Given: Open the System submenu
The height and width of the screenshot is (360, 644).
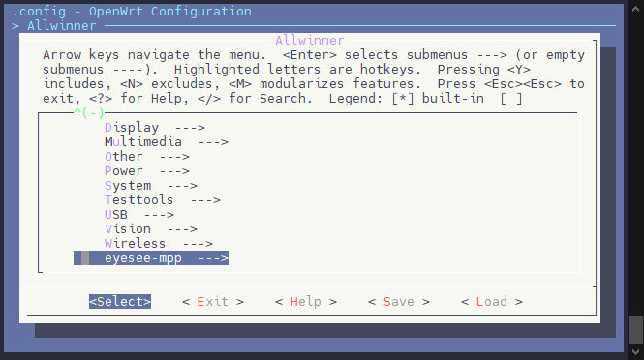Looking at the screenshot, I should (151, 186).
